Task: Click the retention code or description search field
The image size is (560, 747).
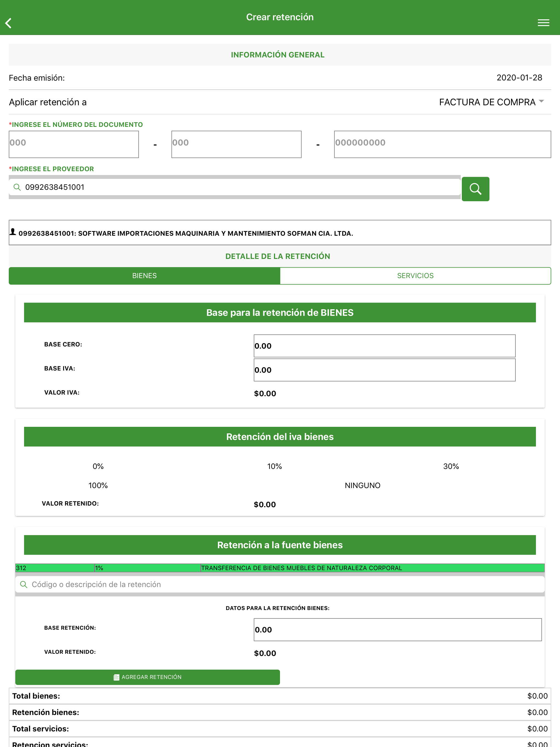Action: (x=280, y=584)
